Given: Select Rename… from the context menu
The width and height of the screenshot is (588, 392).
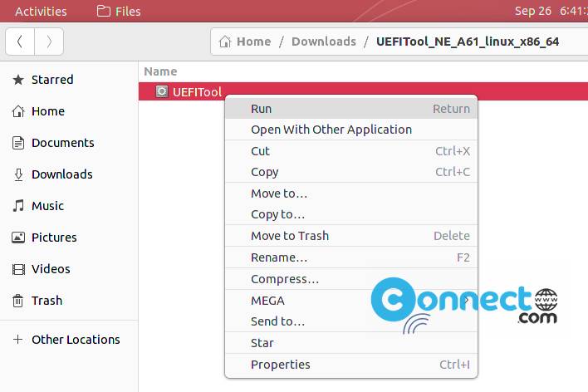Looking at the screenshot, I should pyautogui.click(x=351, y=257).
